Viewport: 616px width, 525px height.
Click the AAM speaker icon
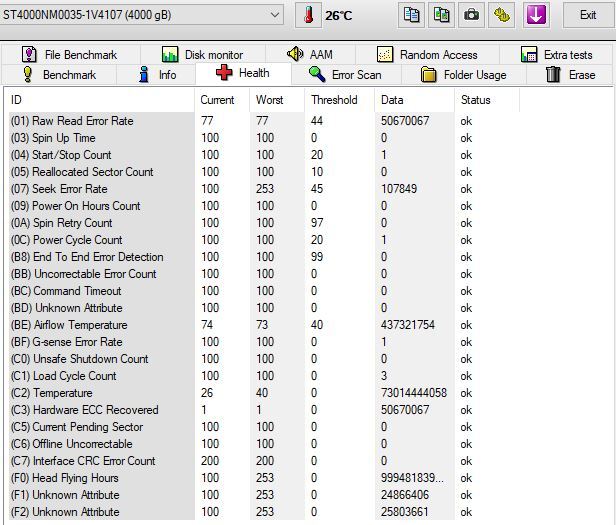coord(295,53)
